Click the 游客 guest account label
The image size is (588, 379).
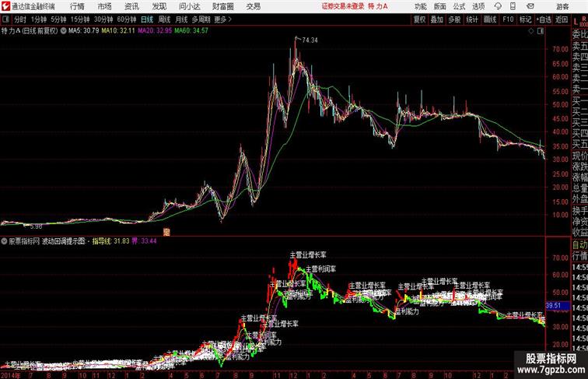[x=562, y=6]
